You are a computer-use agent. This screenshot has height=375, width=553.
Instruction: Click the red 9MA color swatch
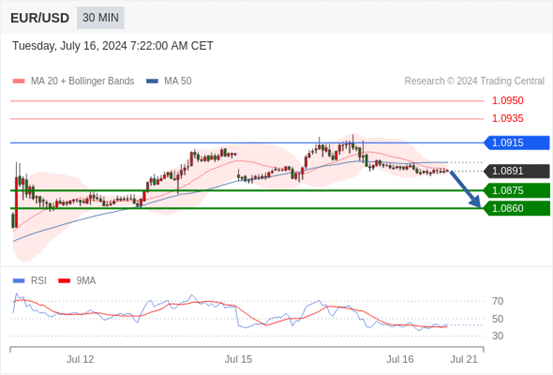coord(64,281)
